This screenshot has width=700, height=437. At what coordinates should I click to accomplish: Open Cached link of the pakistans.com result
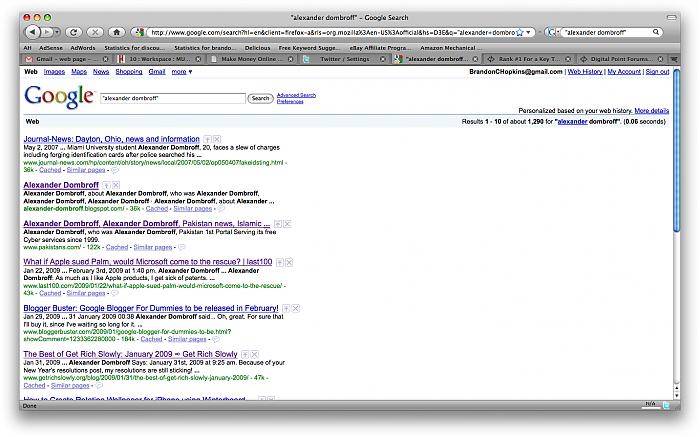click(x=117, y=247)
